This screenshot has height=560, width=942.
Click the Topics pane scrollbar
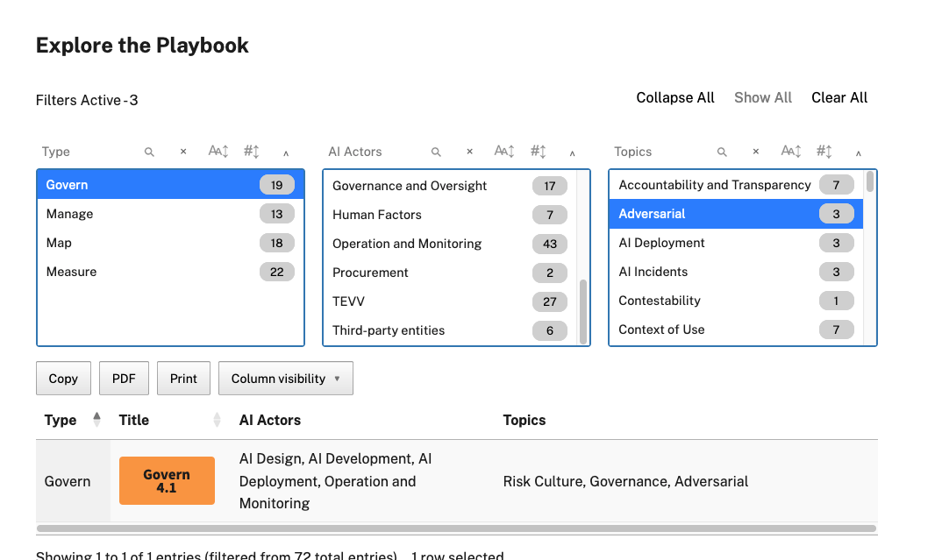(869, 182)
